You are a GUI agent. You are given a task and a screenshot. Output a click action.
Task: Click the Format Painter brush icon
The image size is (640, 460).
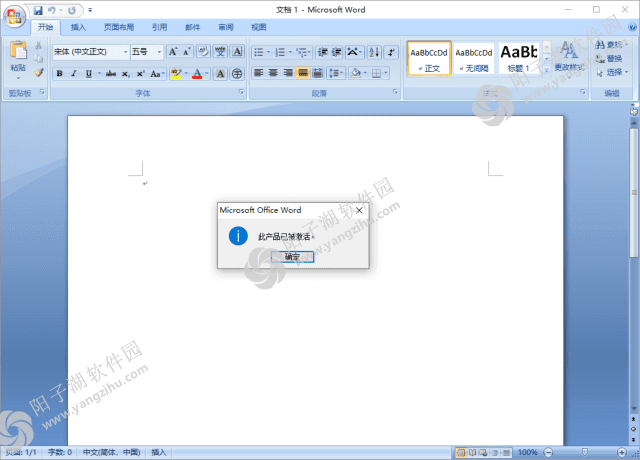[x=39, y=73]
